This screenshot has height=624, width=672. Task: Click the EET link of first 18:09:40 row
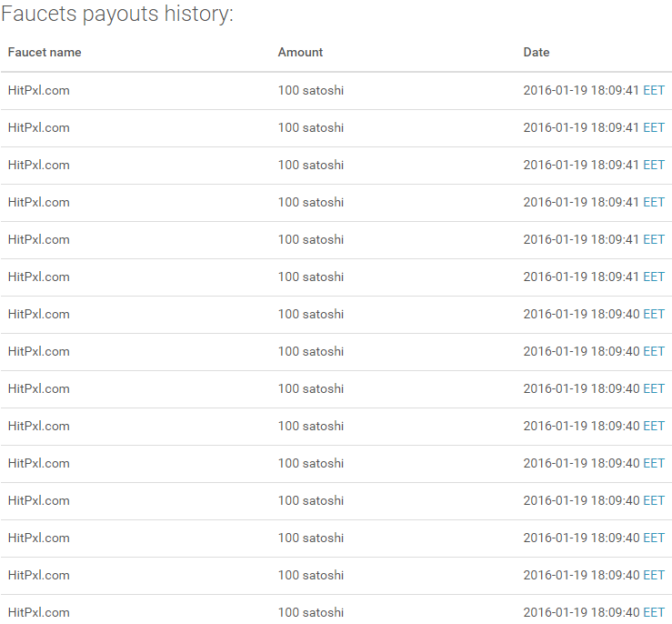pyautogui.click(x=654, y=314)
